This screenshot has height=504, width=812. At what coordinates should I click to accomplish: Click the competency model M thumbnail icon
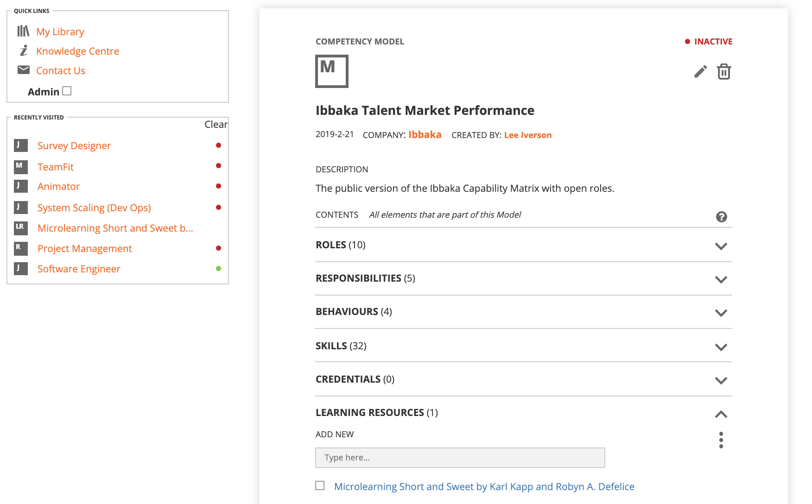[331, 71]
